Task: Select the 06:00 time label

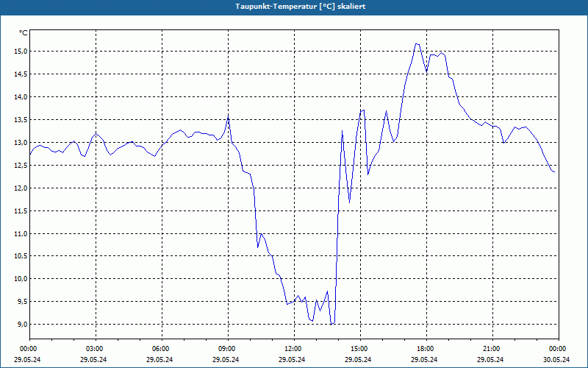Action: pyautogui.click(x=162, y=349)
